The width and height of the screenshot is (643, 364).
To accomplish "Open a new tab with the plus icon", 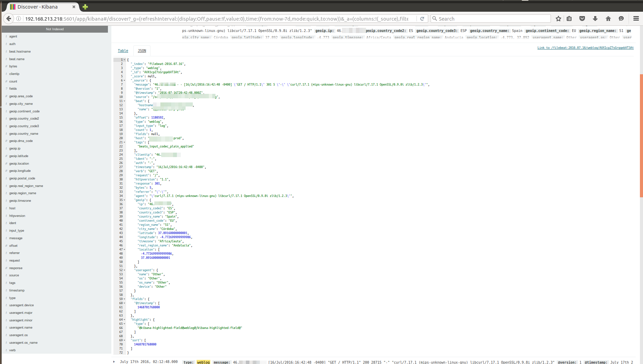I will 85,7.
